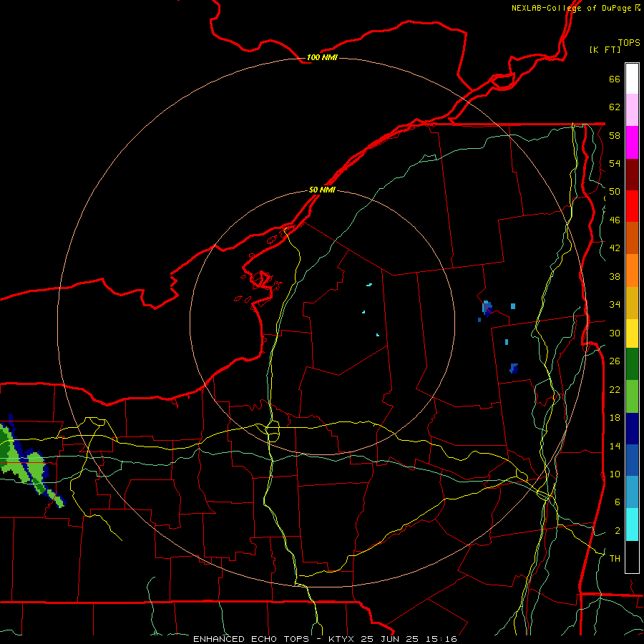This screenshot has width=644, height=644.
Task: Click the dark orange-brown legend swatch
Action: point(632,238)
